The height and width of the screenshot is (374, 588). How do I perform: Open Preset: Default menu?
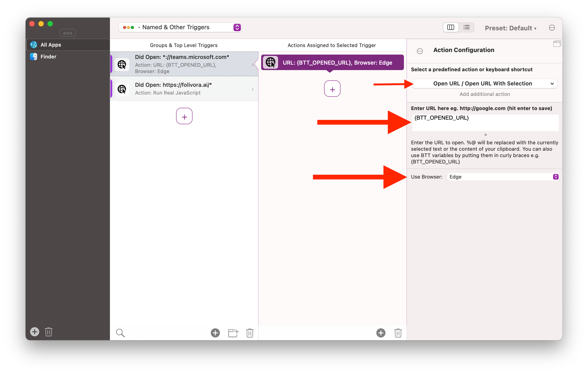510,28
